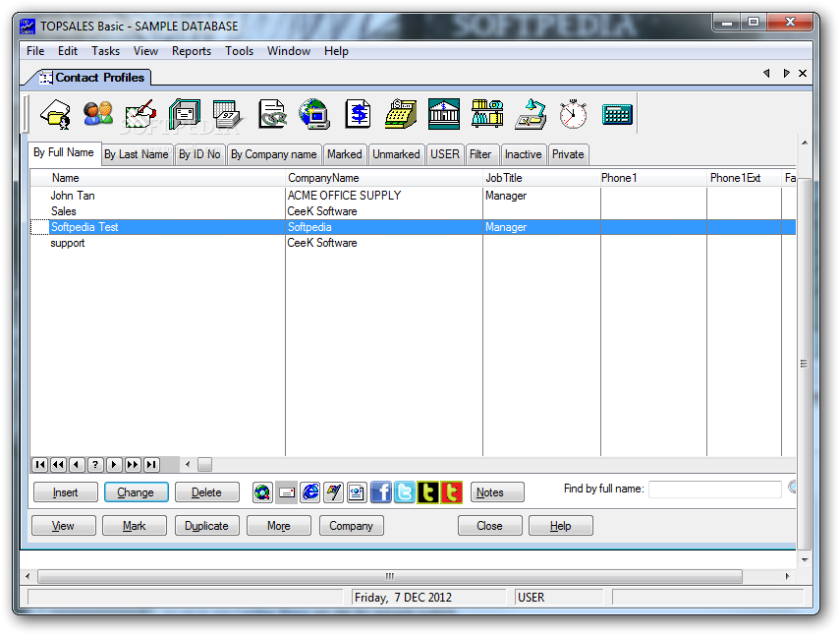Open the Help menu
Image resolution: width=840 pixels, height=635 pixels.
[x=336, y=51]
